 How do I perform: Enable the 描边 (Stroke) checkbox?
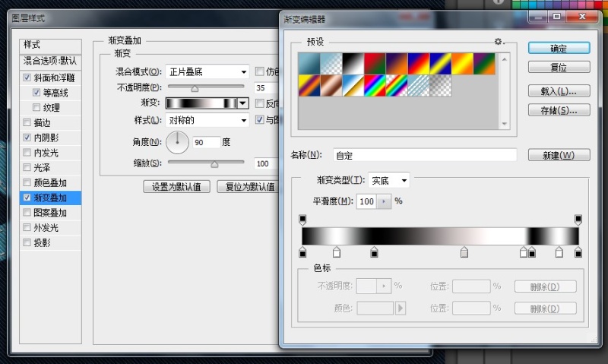click(28, 123)
